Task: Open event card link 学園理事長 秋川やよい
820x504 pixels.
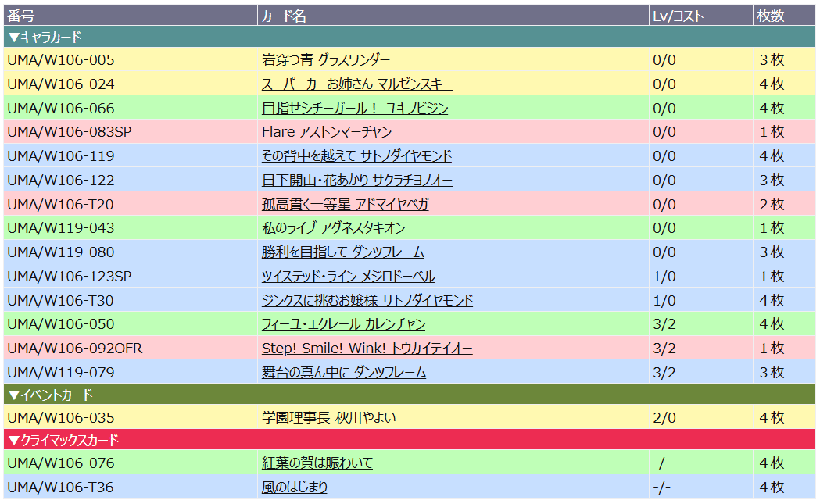Action: point(328,418)
